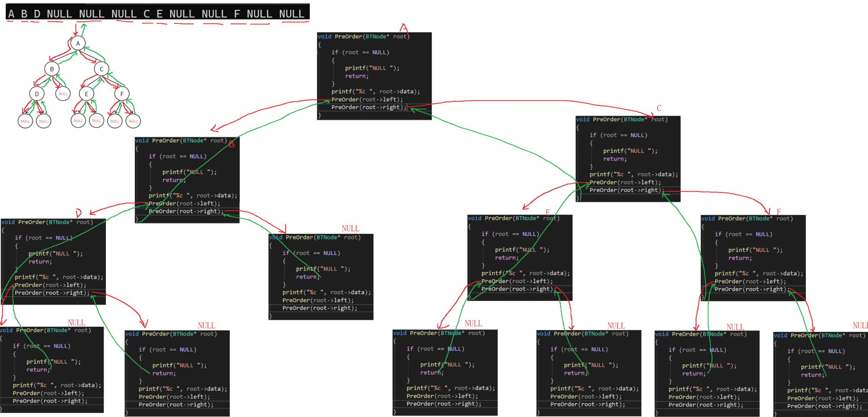Click PreOrder(root->left) in the top code block
The image size is (868, 417).
[367, 99]
